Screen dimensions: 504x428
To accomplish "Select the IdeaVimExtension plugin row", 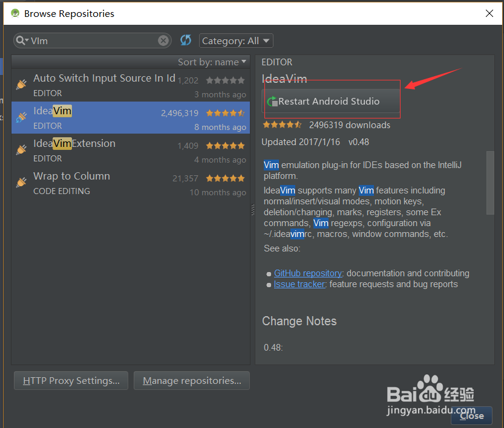I will [131, 151].
